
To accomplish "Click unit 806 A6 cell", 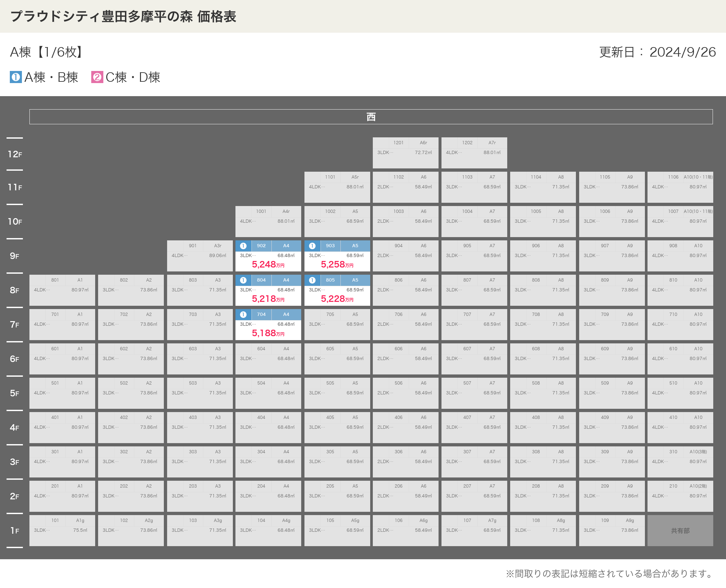I will point(406,290).
